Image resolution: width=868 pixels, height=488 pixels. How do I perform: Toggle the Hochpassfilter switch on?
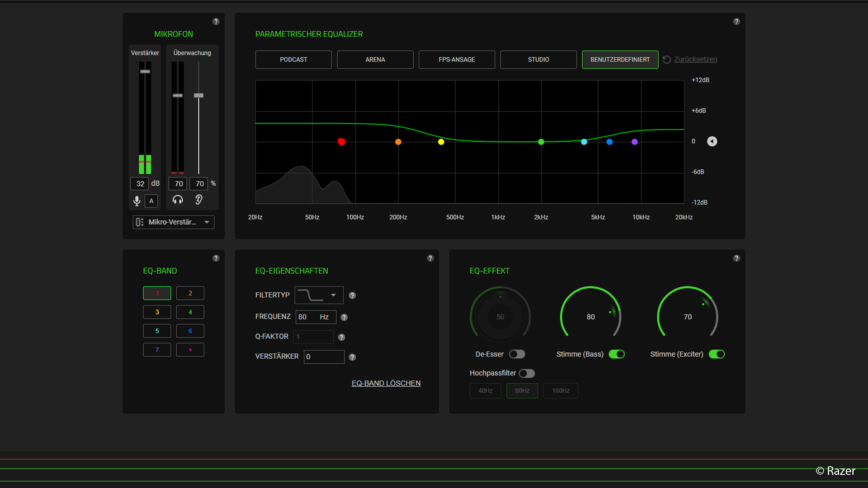coord(527,373)
